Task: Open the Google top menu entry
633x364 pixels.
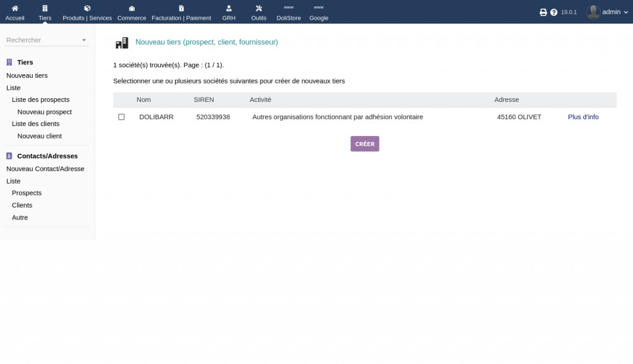Action: pyautogui.click(x=319, y=12)
